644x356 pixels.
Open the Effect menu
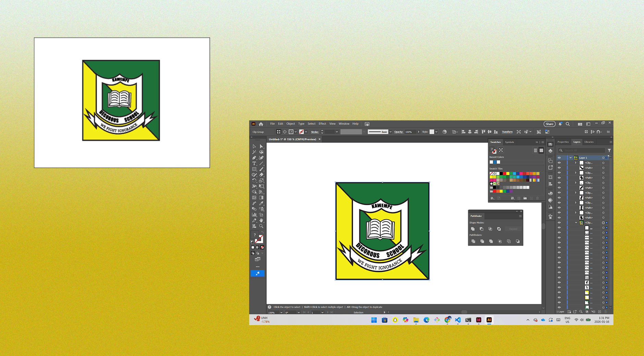click(x=322, y=124)
